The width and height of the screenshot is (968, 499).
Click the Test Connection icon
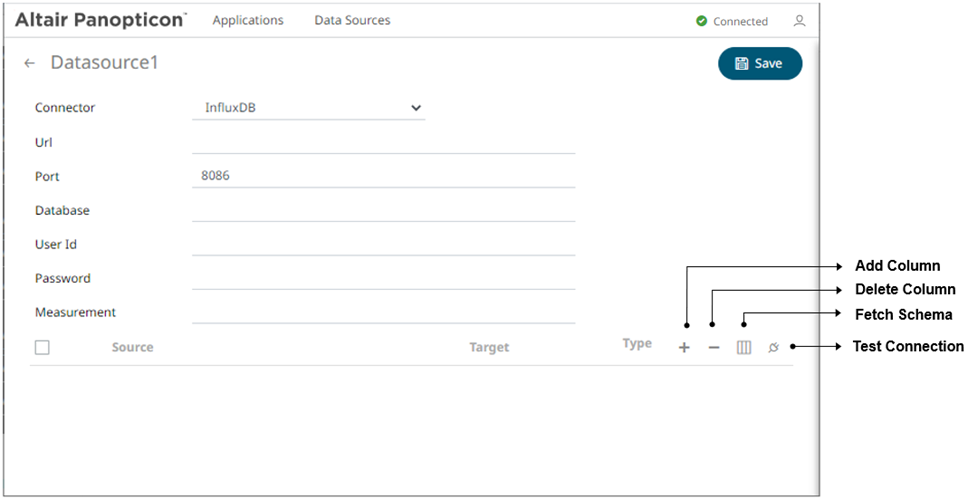[774, 348]
